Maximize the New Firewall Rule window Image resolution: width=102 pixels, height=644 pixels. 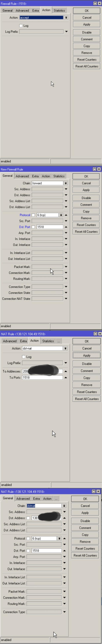pos(95,169)
